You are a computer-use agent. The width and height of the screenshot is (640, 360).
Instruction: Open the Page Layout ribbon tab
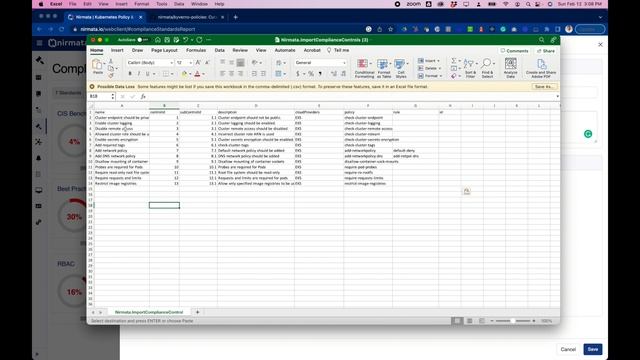coord(164,50)
